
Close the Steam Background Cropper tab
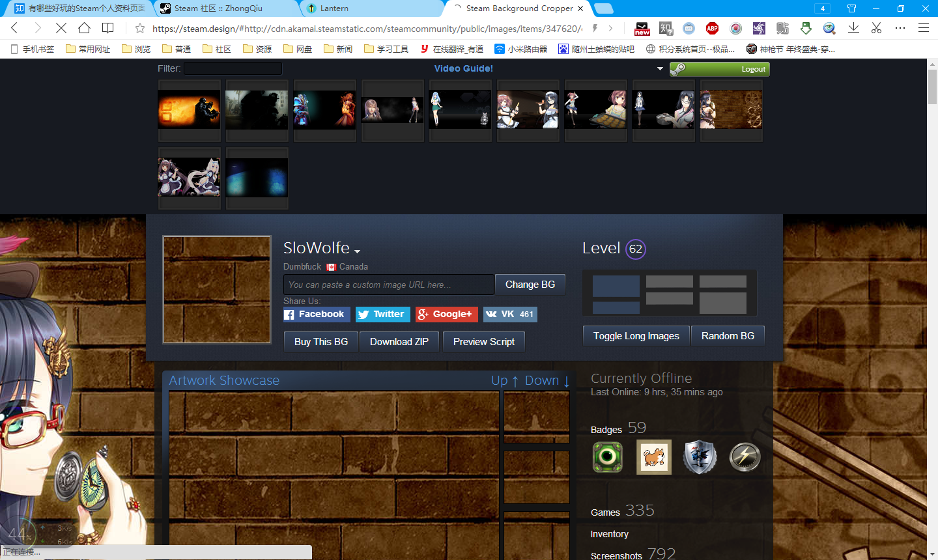tap(580, 8)
